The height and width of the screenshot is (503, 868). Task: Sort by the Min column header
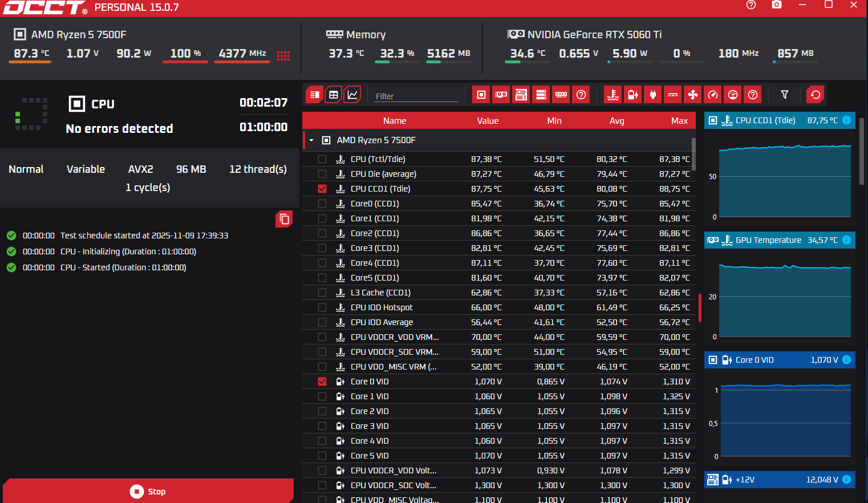coord(554,121)
